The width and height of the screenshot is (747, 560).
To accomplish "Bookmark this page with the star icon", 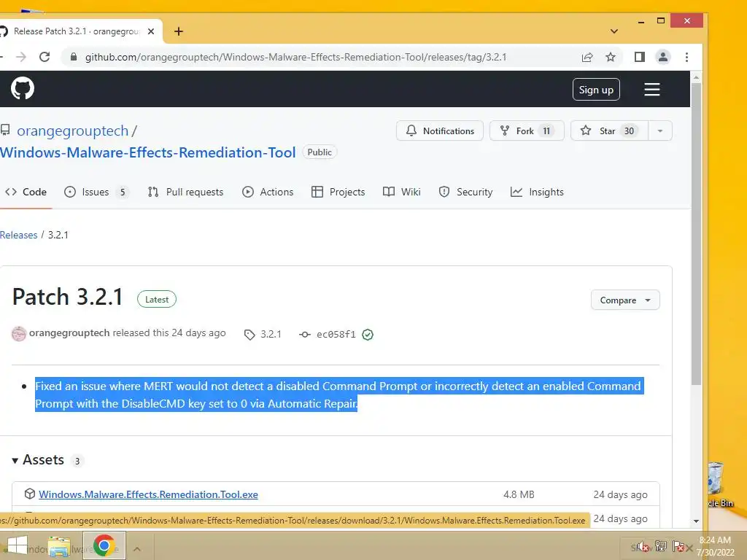I will click(x=611, y=57).
